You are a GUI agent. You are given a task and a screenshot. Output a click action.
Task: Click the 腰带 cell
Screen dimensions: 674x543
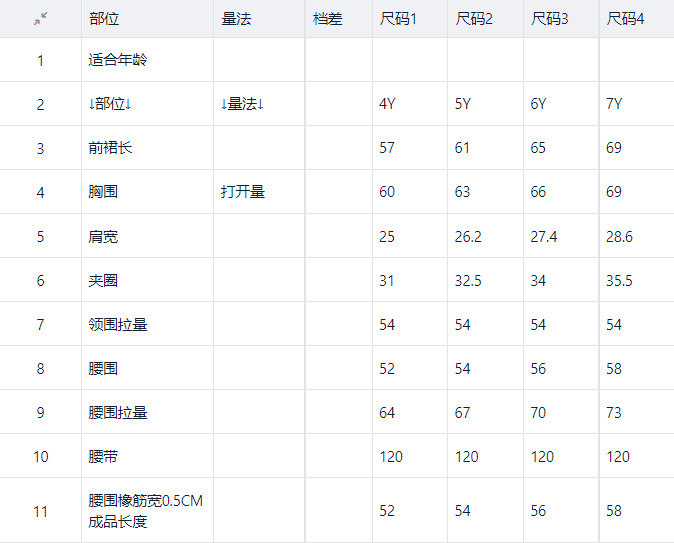[103, 456]
